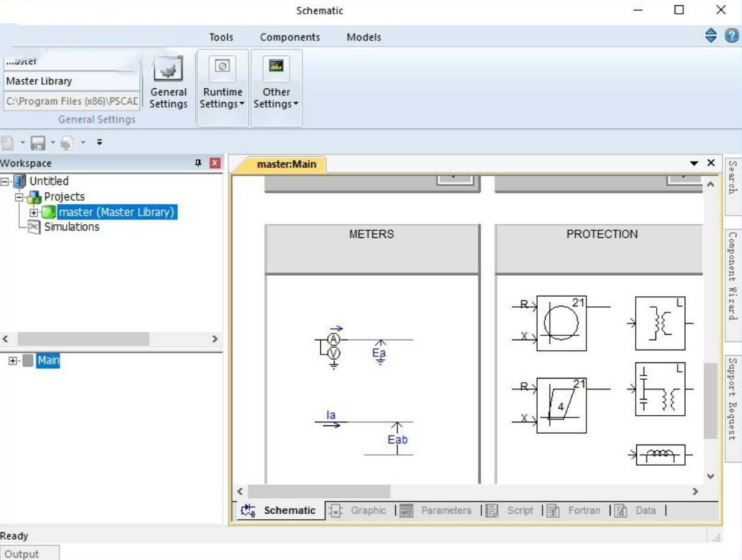Collapse the ribbon with the up-down arrow icon
The width and height of the screenshot is (742, 560).
tap(711, 36)
